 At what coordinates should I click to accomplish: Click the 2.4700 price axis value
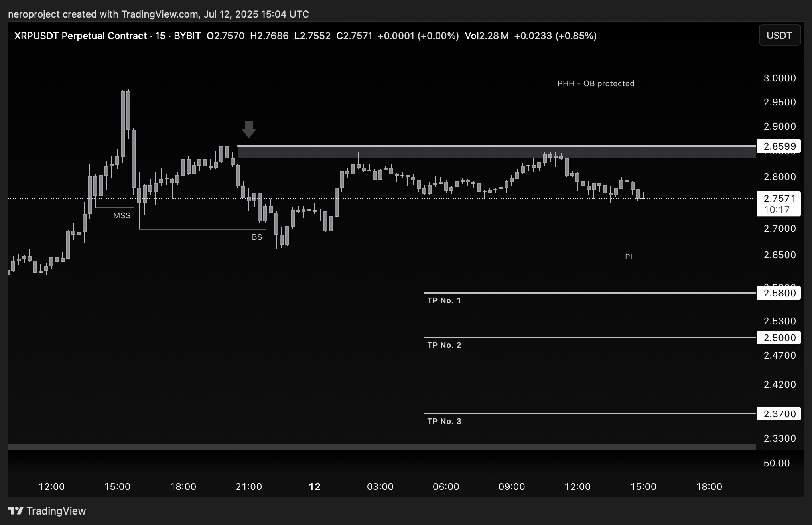[x=780, y=355]
